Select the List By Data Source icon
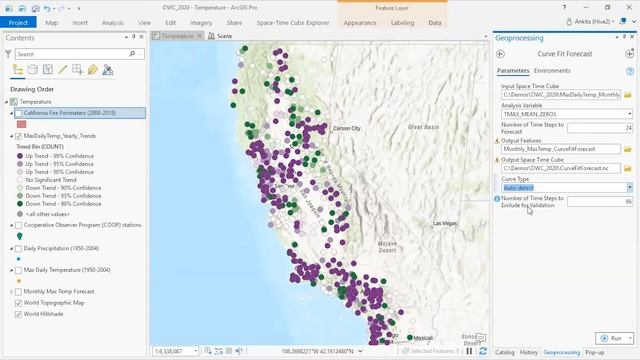Screen dimensions: 640x360 tap(33, 69)
